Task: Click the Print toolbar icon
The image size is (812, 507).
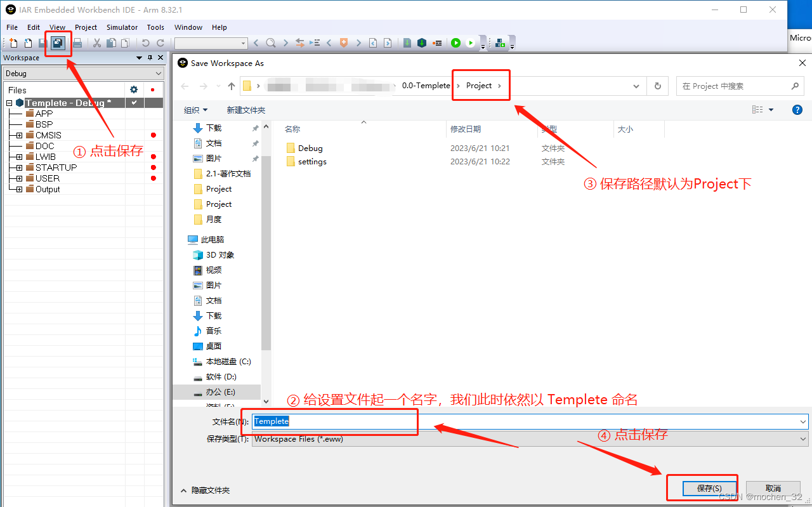Action: point(77,43)
